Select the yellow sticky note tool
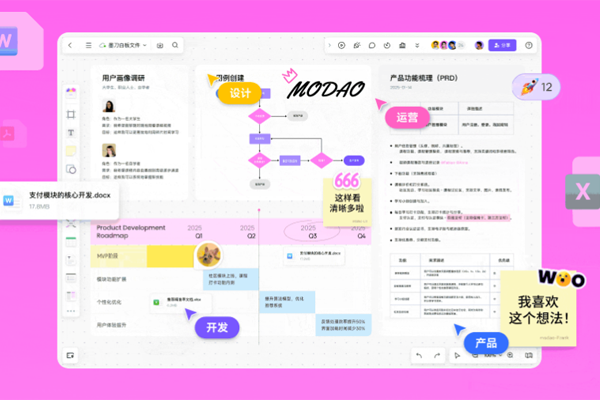The height and width of the screenshot is (400, 600). coord(71,151)
